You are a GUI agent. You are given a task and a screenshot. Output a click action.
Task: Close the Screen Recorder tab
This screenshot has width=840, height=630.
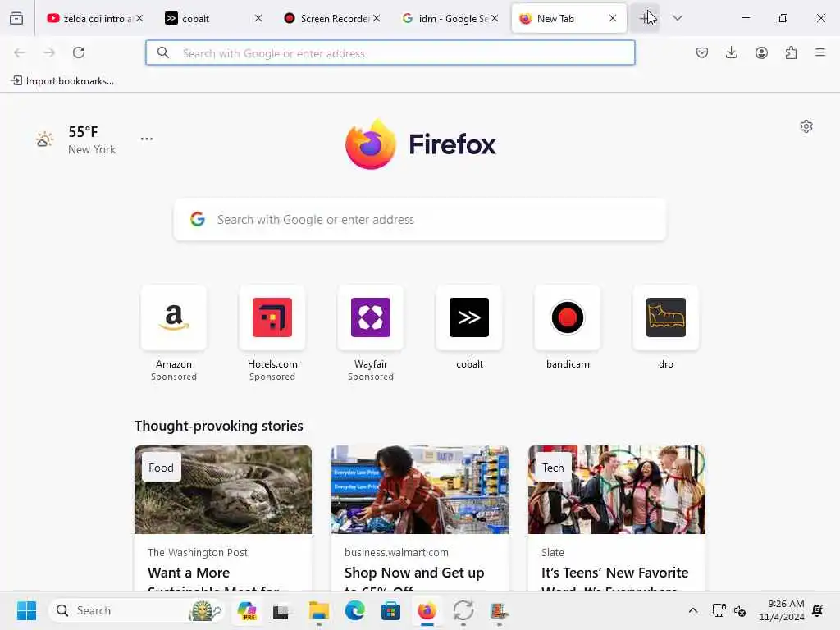pos(377,18)
